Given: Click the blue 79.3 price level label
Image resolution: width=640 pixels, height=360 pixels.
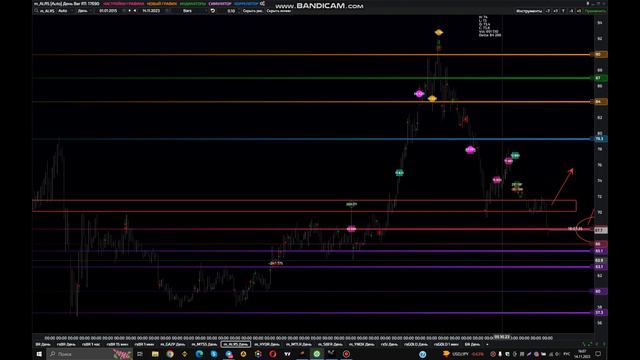Looking at the screenshot, I should (x=600, y=139).
